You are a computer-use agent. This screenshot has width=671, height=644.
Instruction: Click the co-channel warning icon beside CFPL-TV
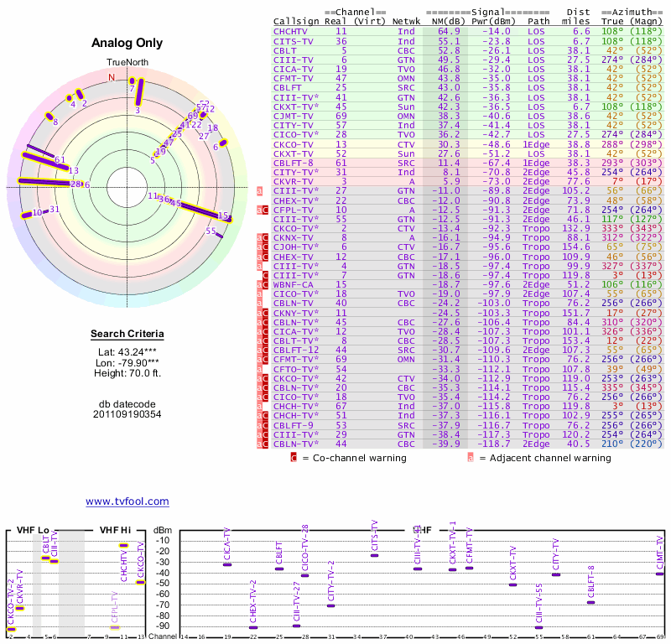266,210
